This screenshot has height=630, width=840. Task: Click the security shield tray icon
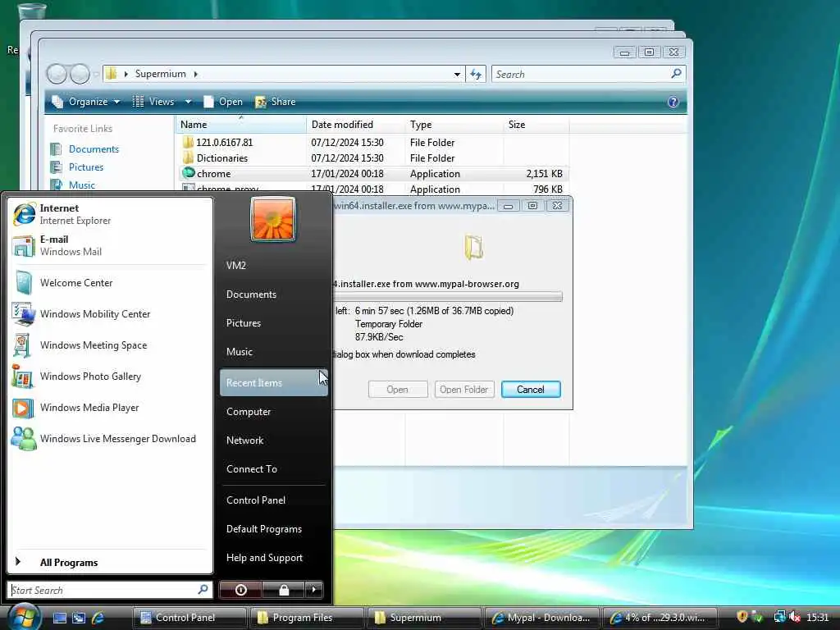tap(742, 617)
